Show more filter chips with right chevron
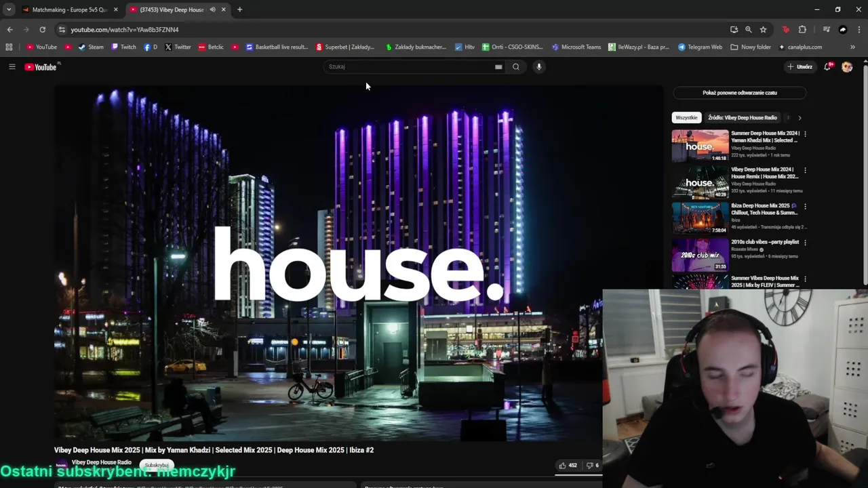 [x=800, y=117]
